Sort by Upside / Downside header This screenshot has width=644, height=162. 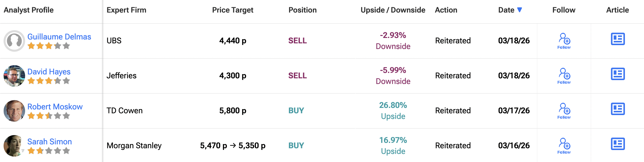[393, 10]
